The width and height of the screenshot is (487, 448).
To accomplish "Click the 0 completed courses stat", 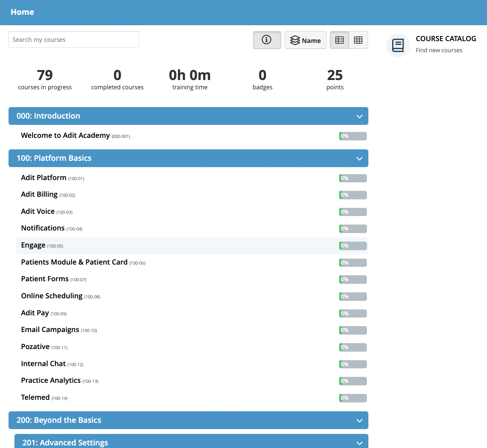I will tap(117, 79).
